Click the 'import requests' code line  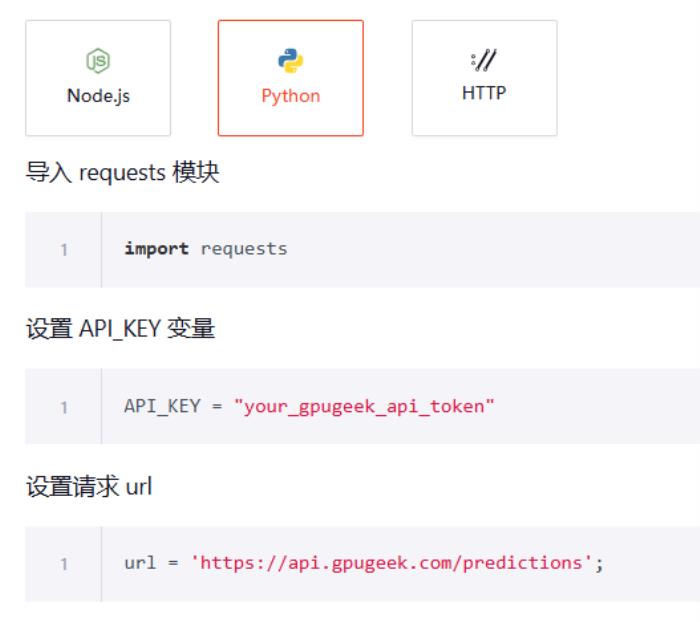point(206,249)
